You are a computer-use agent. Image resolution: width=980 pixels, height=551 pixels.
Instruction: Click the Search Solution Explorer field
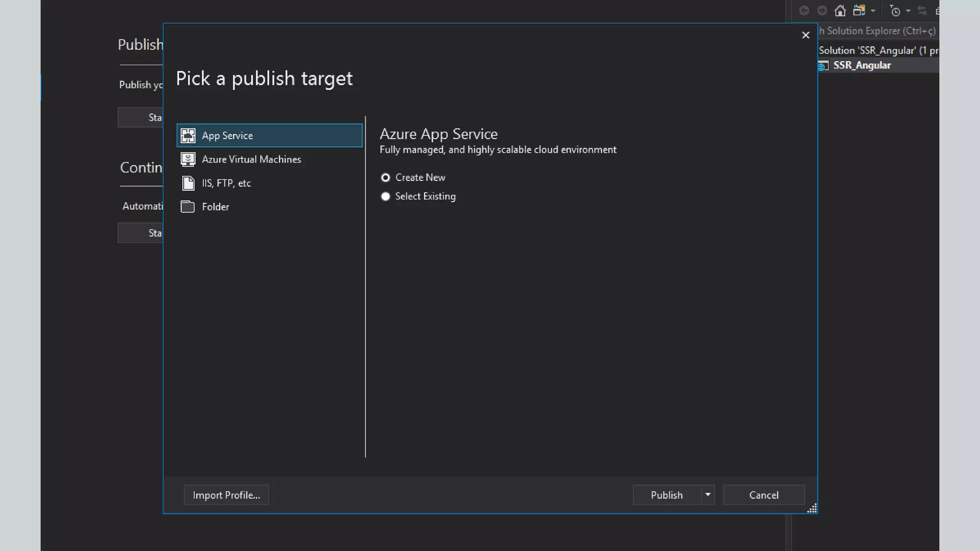[x=879, y=31]
